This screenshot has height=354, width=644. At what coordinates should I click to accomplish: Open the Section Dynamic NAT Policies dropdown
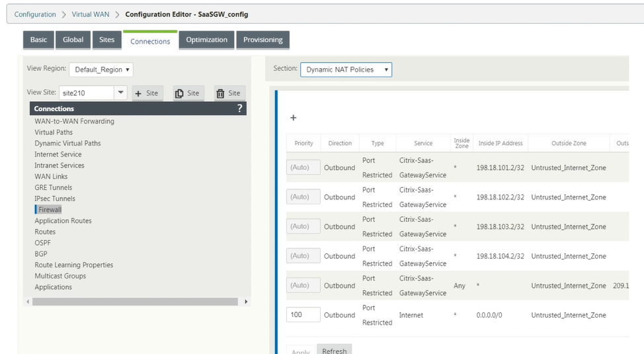pos(346,69)
